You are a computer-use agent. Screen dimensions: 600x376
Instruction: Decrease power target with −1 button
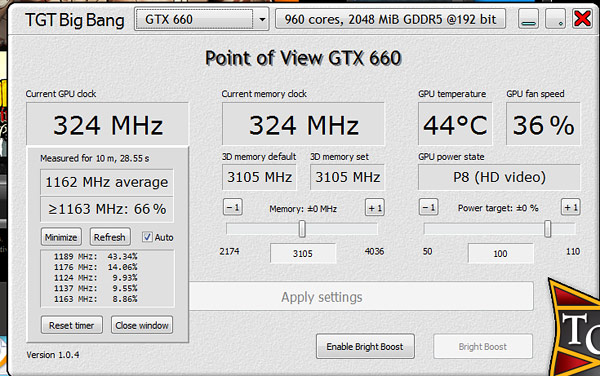429,207
